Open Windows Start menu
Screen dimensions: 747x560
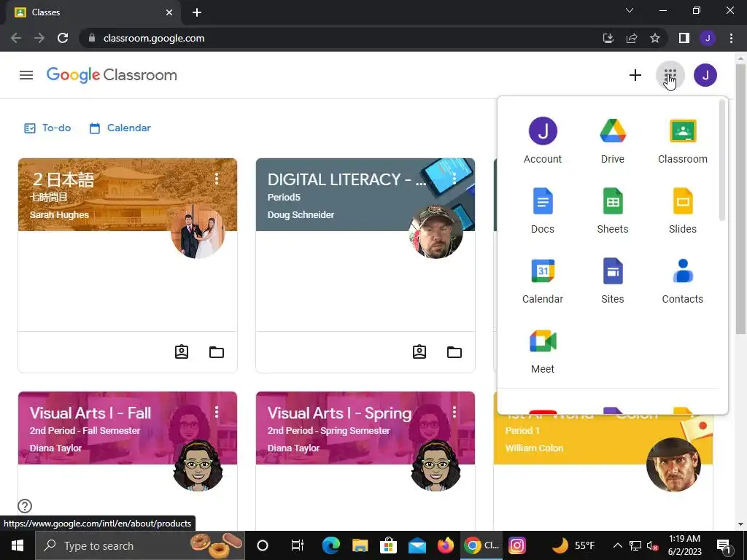[18, 545]
